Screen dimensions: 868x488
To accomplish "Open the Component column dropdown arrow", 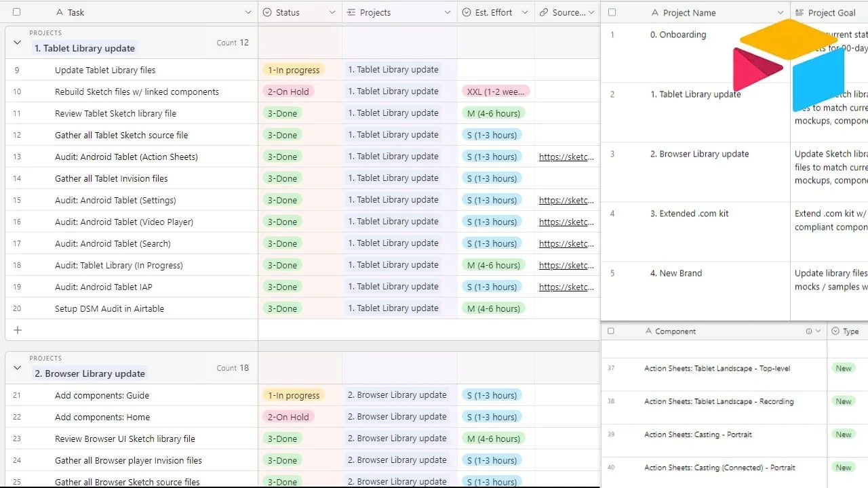I will (x=818, y=331).
